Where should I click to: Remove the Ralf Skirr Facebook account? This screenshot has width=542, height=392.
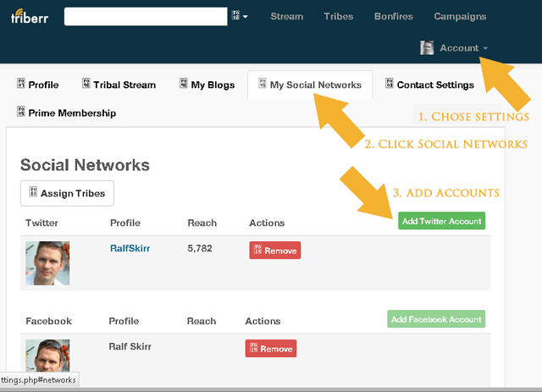[271, 349]
